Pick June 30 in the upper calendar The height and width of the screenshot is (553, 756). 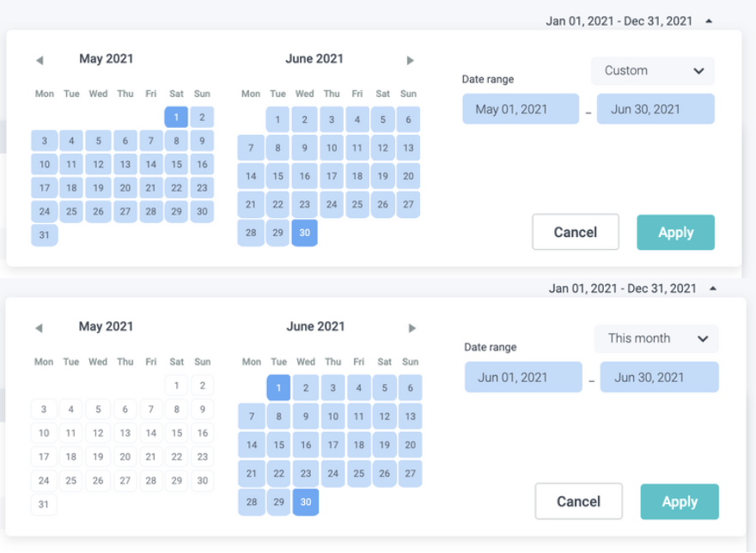click(304, 233)
